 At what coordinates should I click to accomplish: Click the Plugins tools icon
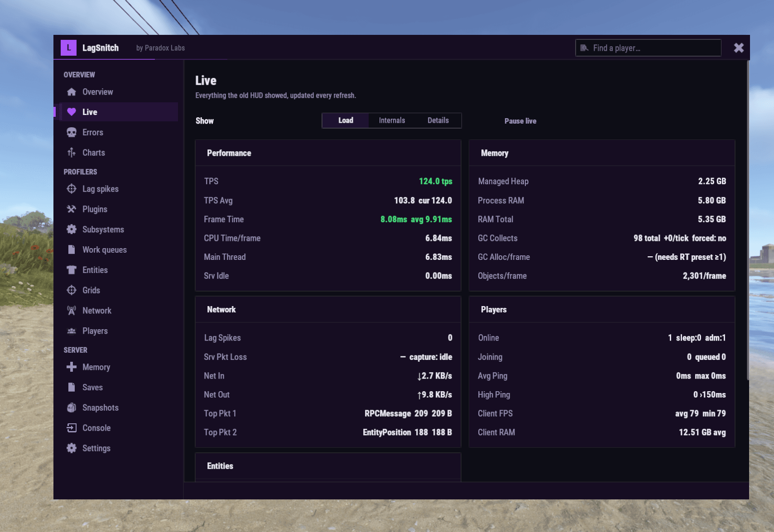pos(72,209)
